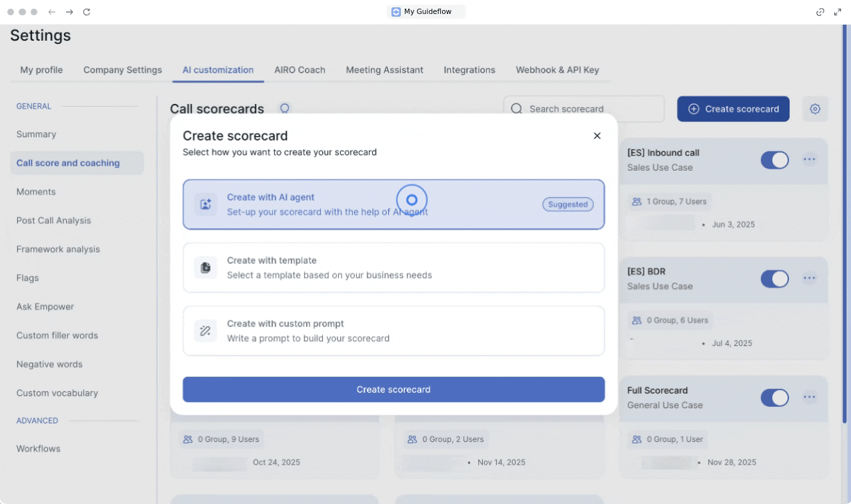Click the browser reload icon

coord(87,12)
